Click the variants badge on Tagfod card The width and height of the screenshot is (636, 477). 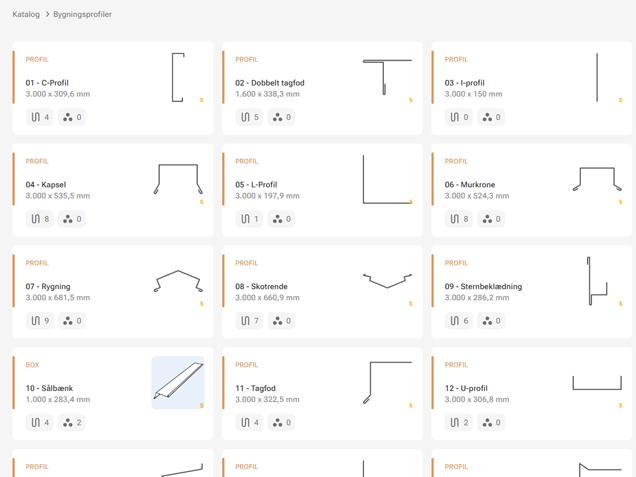click(281, 423)
